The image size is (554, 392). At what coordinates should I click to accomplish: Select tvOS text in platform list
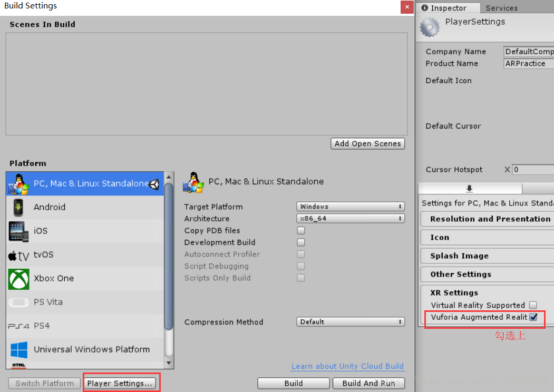(43, 254)
